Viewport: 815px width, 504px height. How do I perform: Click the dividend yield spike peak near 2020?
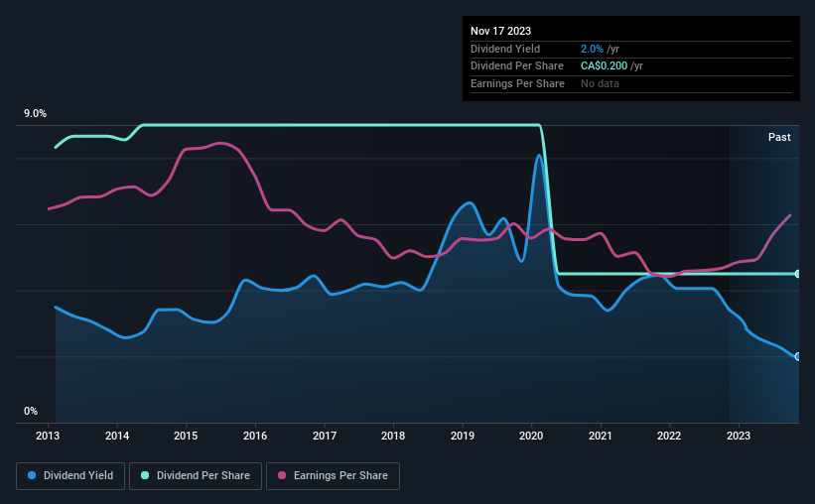pyautogui.click(x=539, y=156)
